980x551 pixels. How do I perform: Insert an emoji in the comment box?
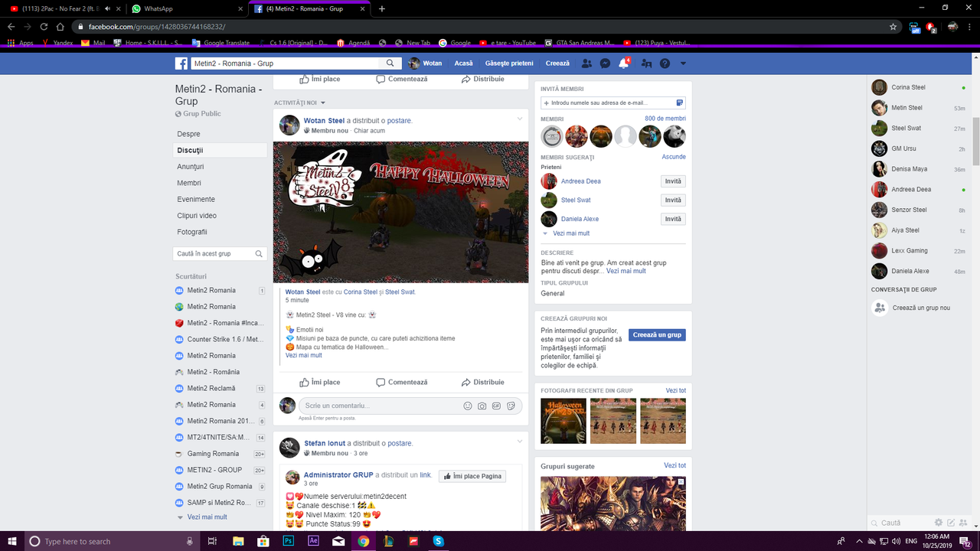point(467,406)
